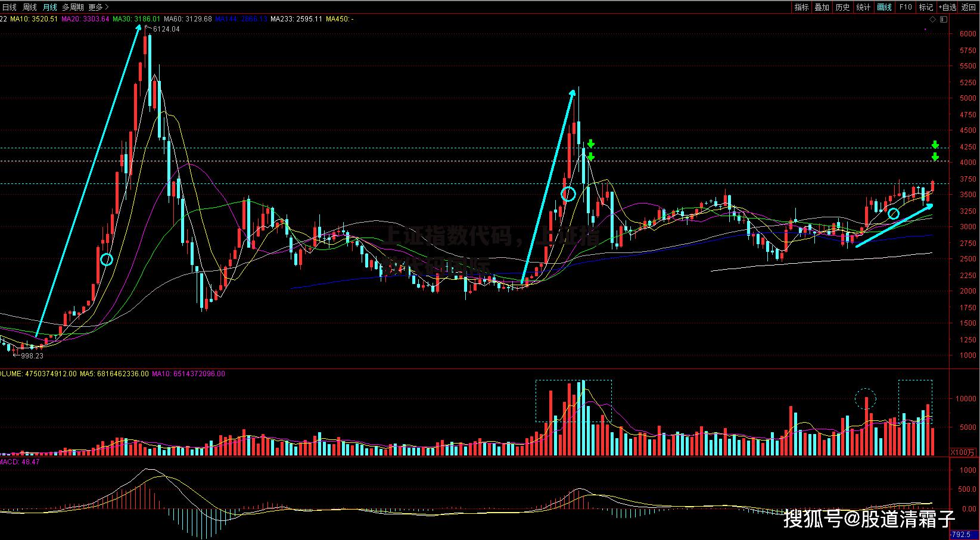This screenshot has width=980, height=540.
Task: Switch to the 周线 weekly chart tab
Action: point(30,7)
